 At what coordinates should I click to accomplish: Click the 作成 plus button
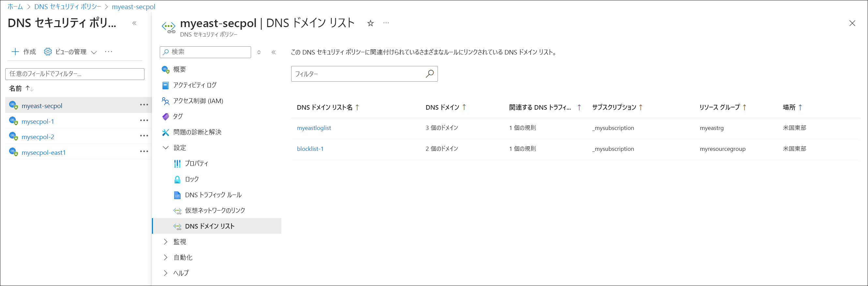[23, 52]
